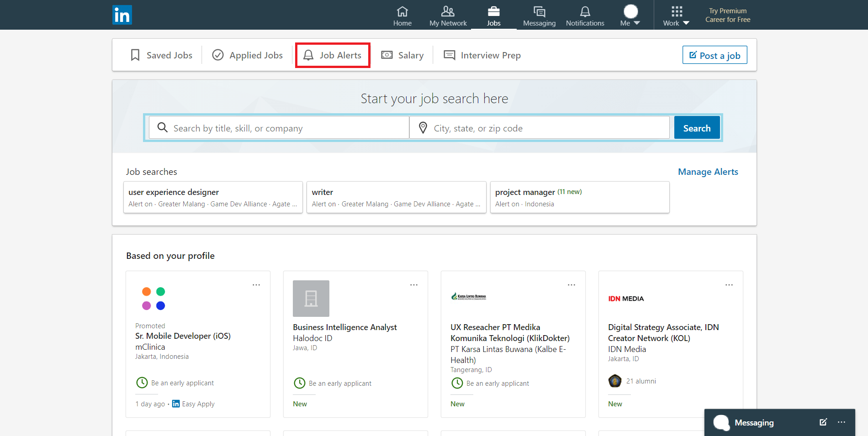
Task: Click the City, state, or zip code field
Action: [x=539, y=128]
